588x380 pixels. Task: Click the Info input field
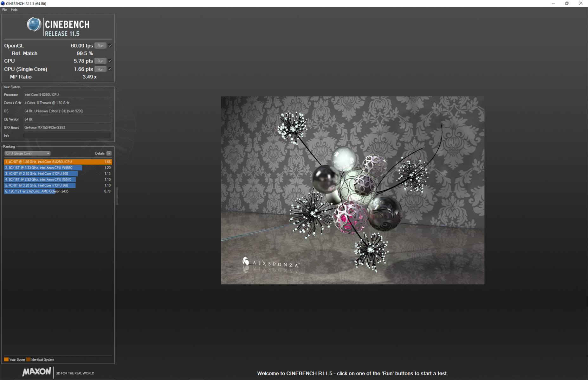coord(67,136)
